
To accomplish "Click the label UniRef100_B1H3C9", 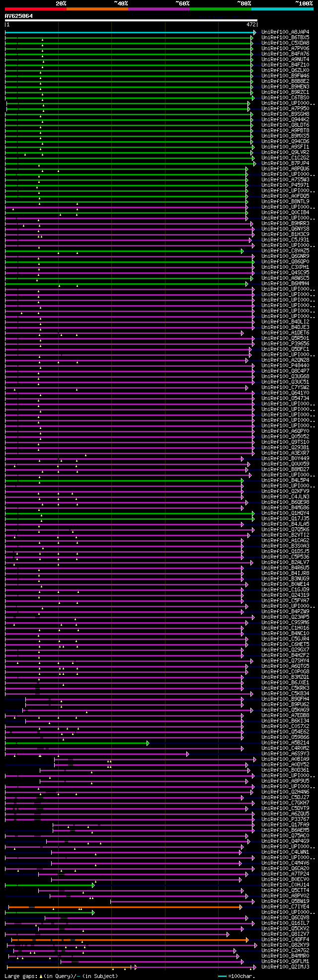I will (x=285, y=235).
